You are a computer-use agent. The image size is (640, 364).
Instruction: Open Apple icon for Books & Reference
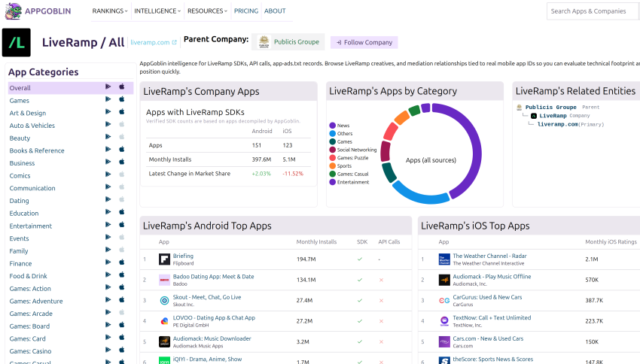pyautogui.click(x=122, y=150)
